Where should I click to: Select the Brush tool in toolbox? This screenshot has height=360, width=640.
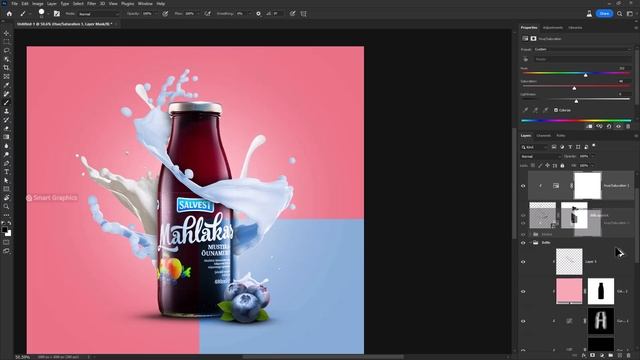pos(6,102)
